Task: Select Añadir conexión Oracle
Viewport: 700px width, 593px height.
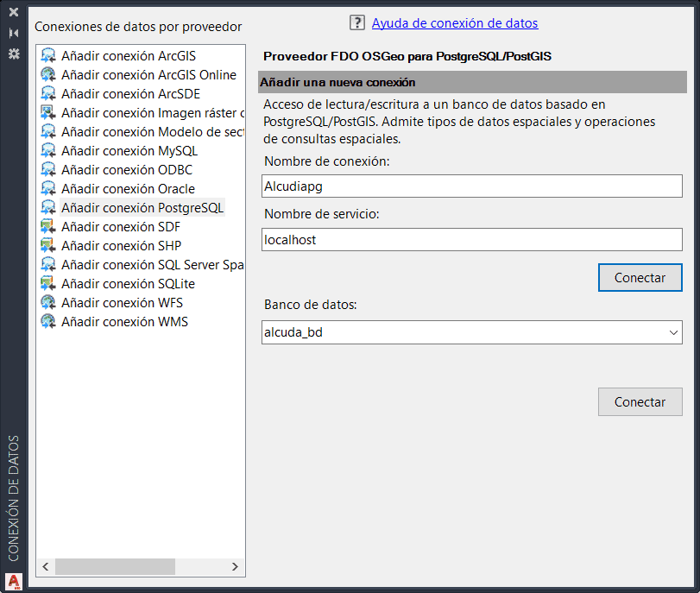Action: click(x=128, y=189)
